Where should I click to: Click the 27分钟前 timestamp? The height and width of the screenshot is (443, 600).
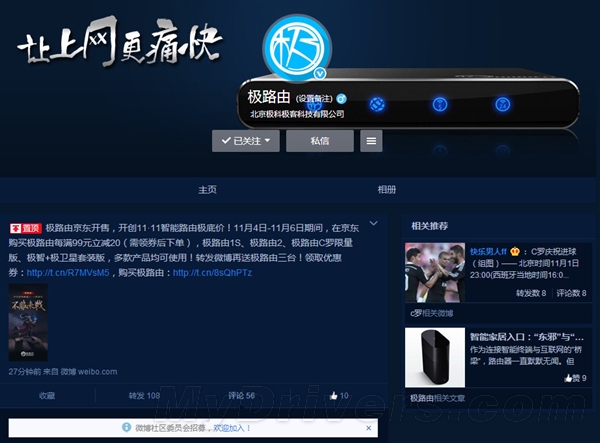tap(24, 371)
